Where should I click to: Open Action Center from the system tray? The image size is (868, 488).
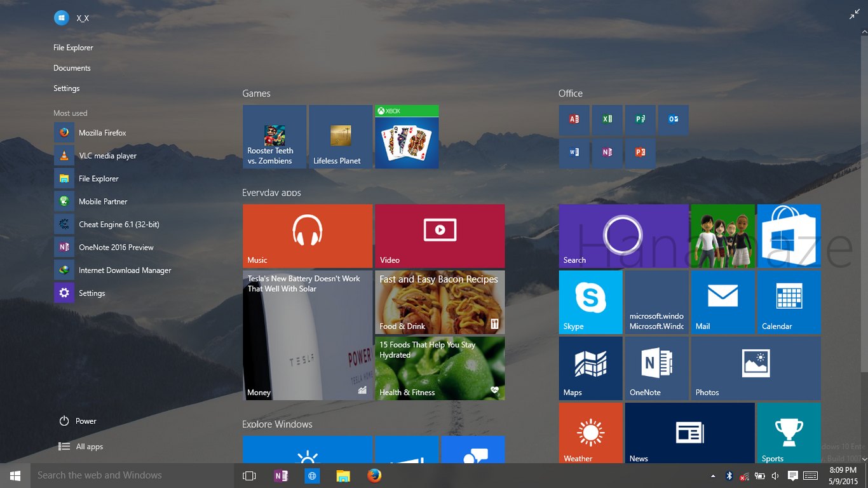click(792, 475)
